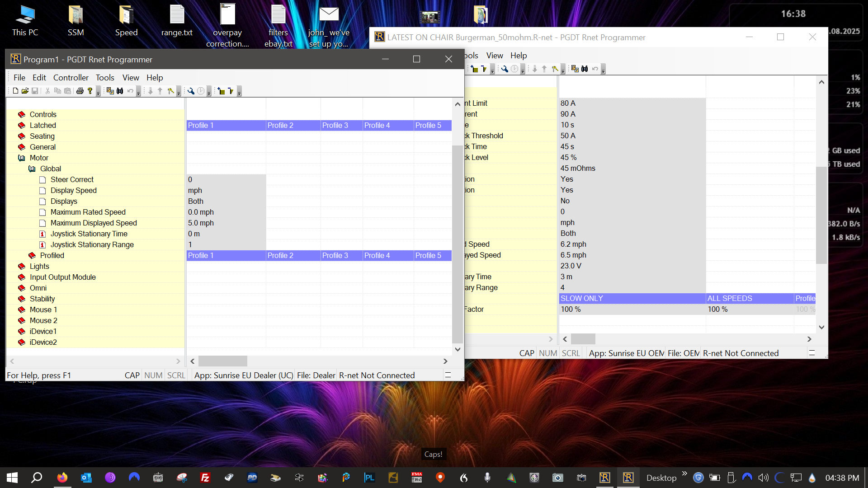Viewport: 868px width, 488px height.
Task: Expand the Profiled tree node
Action: pyautogui.click(x=32, y=255)
